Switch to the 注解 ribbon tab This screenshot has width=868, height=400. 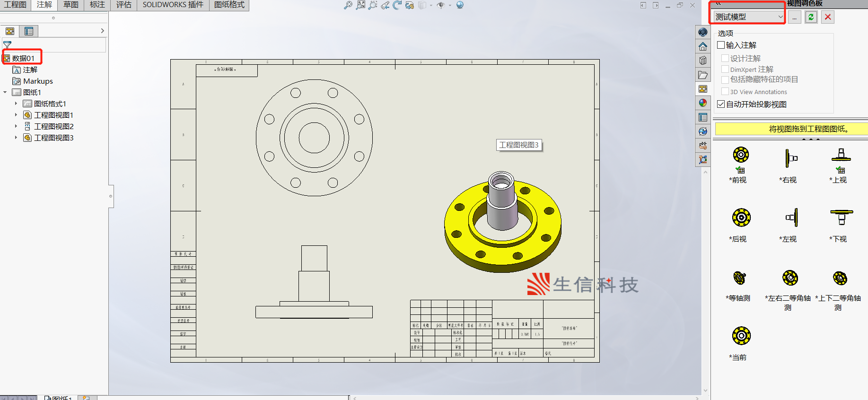[44, 5]
